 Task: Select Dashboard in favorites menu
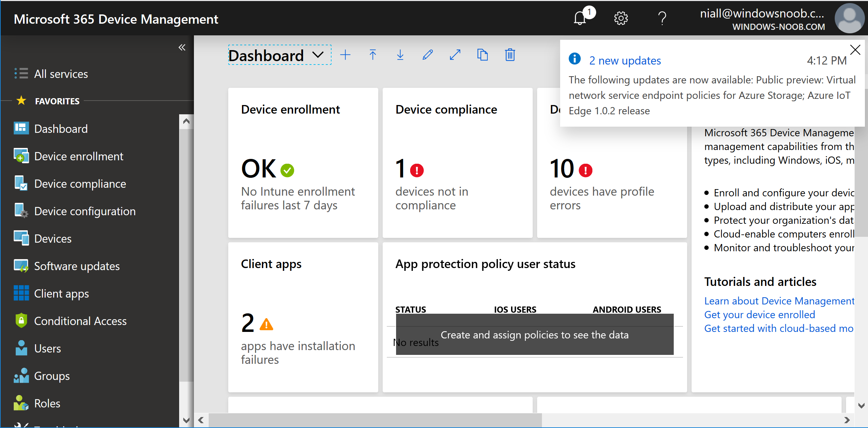(x=61, y=129)
